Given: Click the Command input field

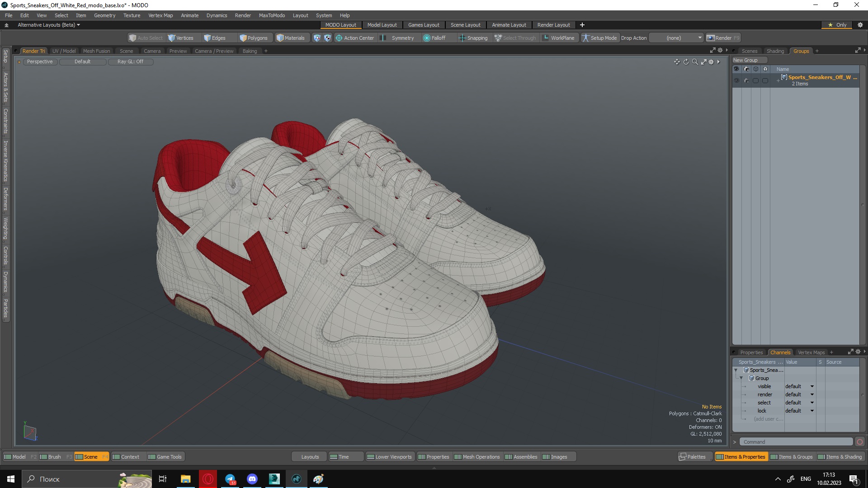Looking at the screenshot, I should point(796,442).
